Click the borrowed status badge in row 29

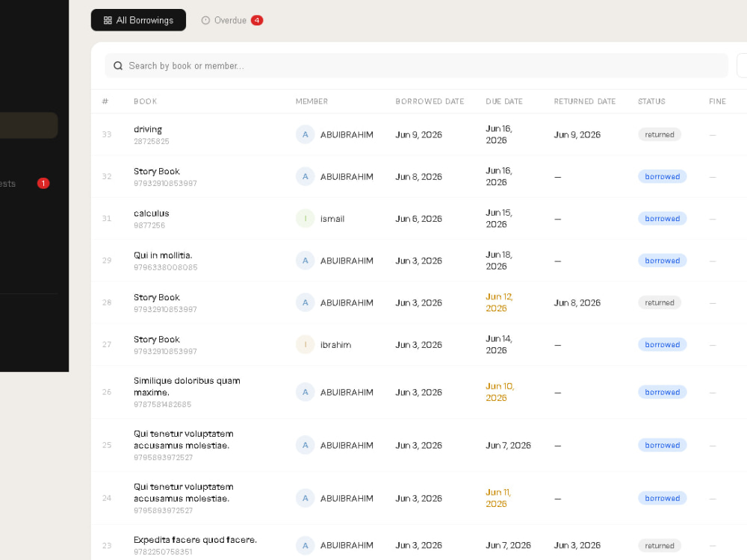pos(662,261)
